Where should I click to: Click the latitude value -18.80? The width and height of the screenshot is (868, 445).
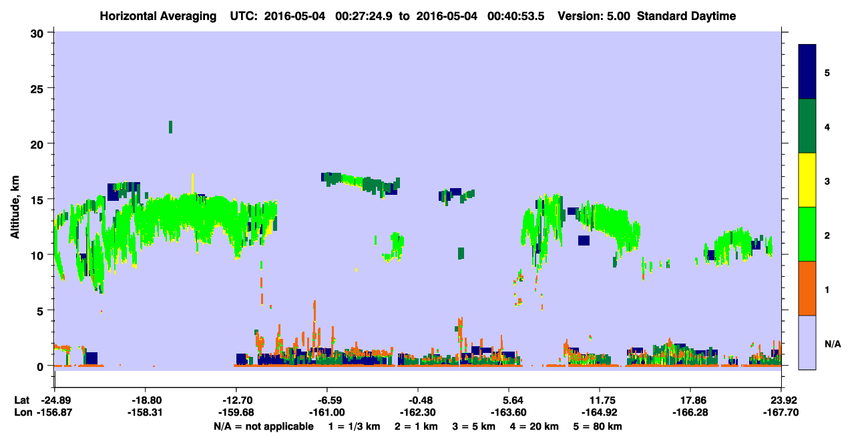145,400
